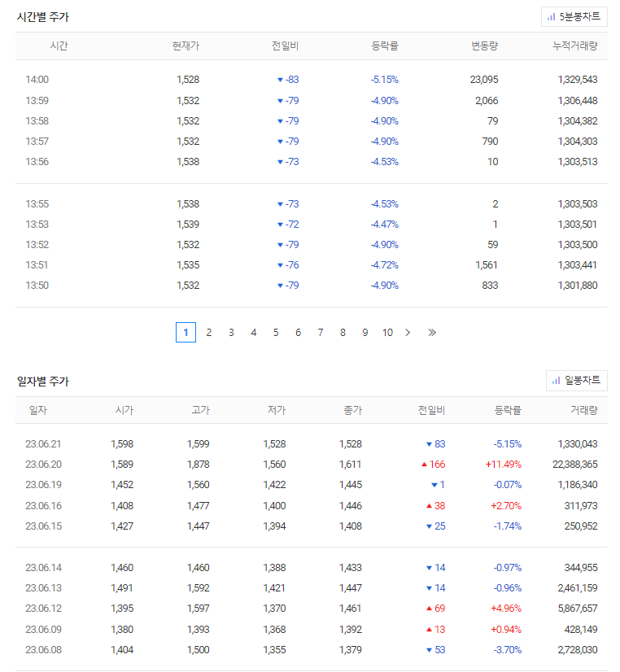Image resolution: width=620 pixels, height=672 pixels.
Task: Click the 14:00 time row
Action: (312, 80)
